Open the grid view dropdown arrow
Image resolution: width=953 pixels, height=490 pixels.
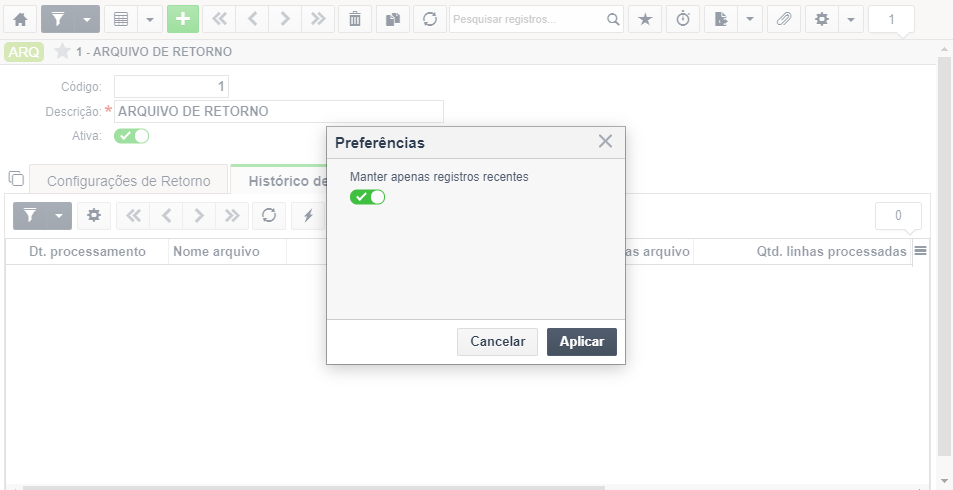(150, 19)
